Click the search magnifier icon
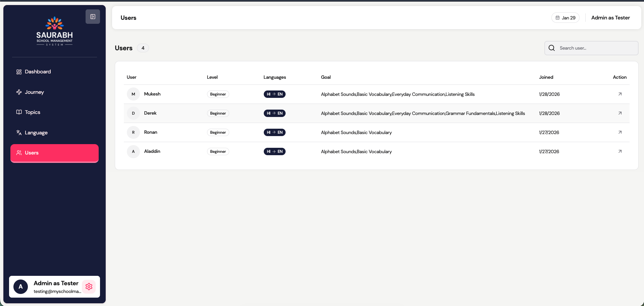The image size is (644, 306). coord(551,48)
